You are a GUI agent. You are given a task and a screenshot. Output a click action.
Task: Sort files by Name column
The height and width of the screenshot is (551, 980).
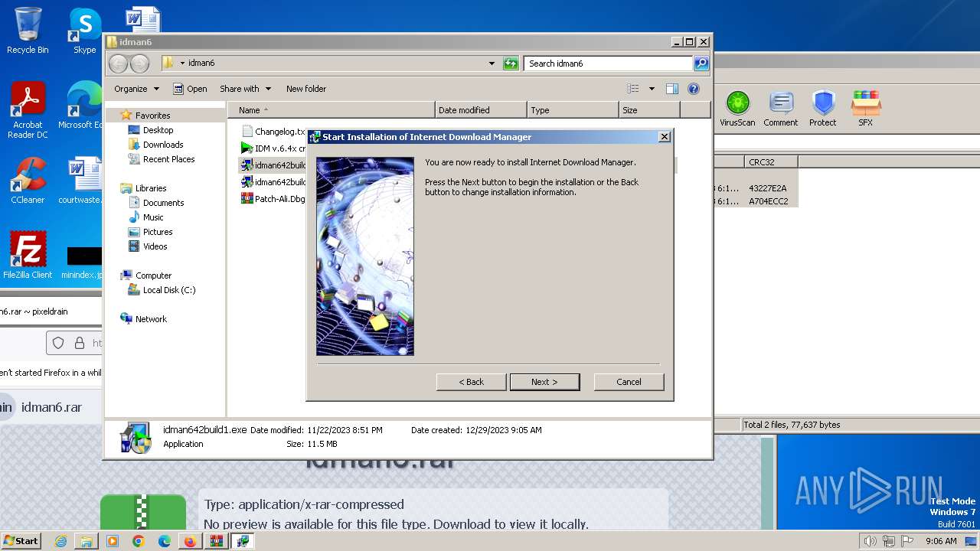coord(331,110)
